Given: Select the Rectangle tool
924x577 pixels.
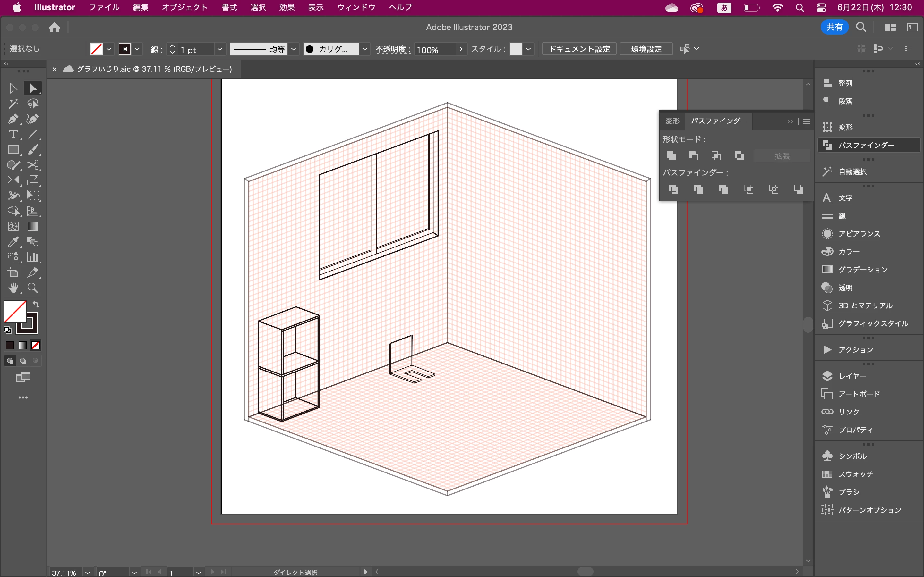Looking at the screenshot, I should [13, 150].
